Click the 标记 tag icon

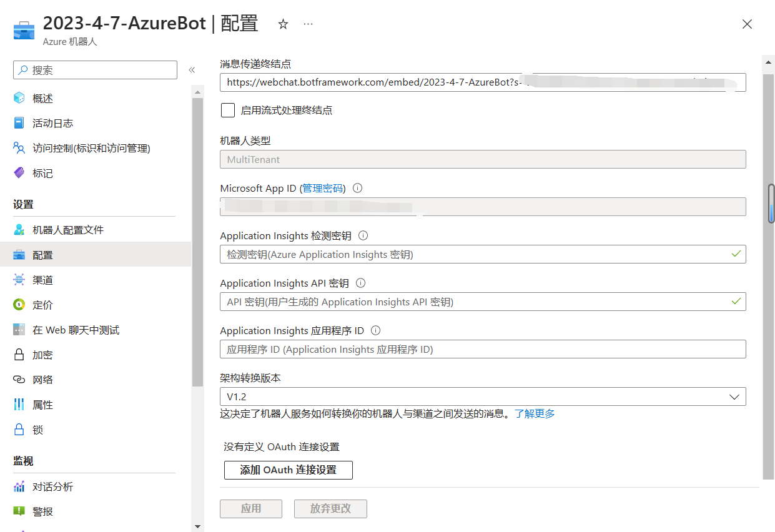point(19,173)
